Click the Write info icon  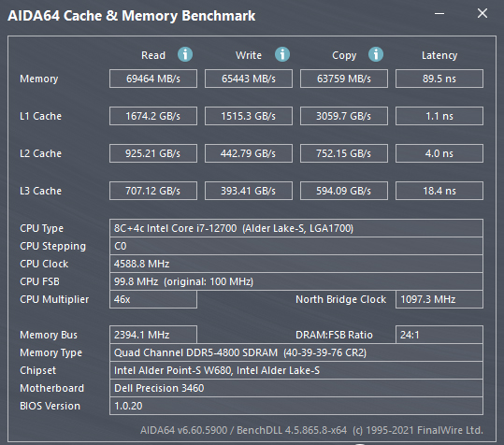pyautogui.click(x=282, y=54)
